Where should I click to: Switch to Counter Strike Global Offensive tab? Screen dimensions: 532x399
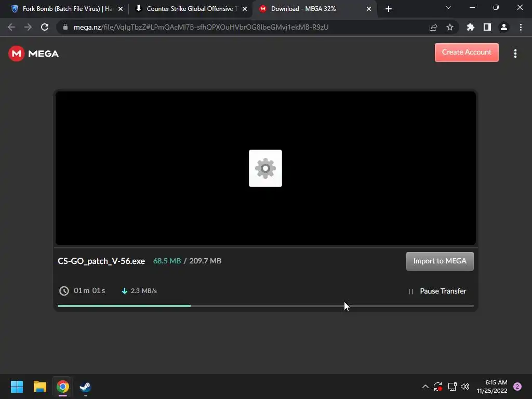190,9
